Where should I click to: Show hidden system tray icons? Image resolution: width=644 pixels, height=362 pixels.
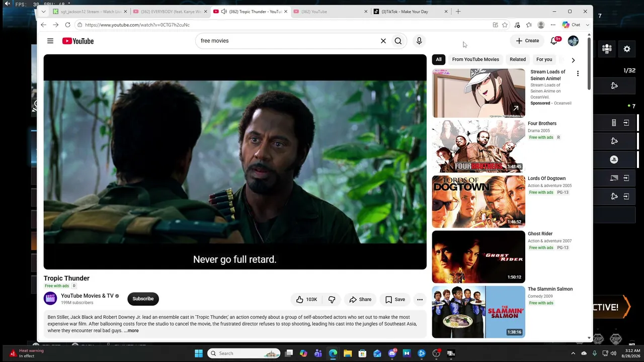[573, 353]
